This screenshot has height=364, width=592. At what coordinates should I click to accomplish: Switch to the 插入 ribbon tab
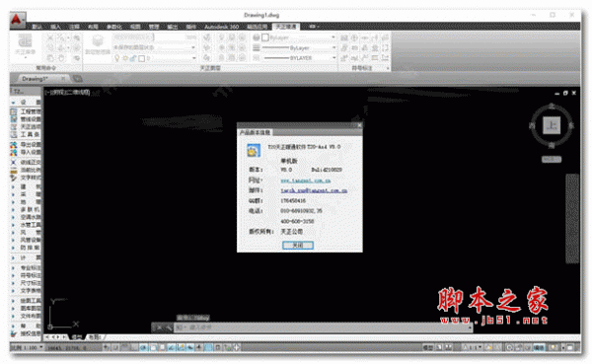[x=55, y=27]
